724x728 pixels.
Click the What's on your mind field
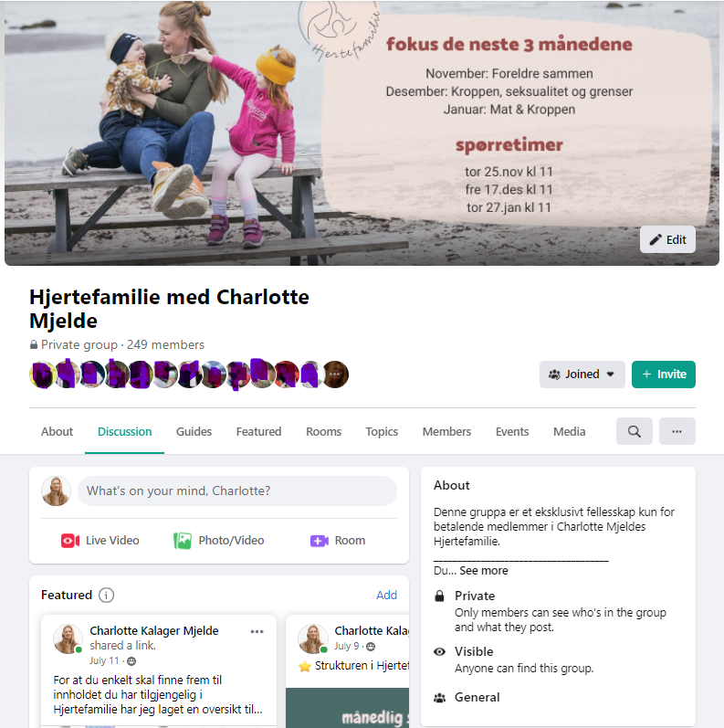coord(237,491)
